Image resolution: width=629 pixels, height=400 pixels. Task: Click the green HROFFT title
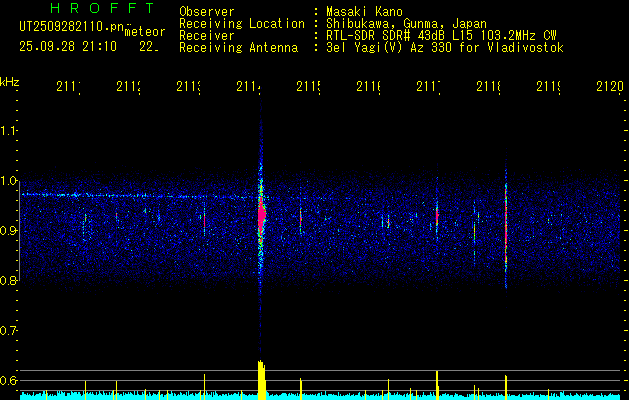pos(102,8)
